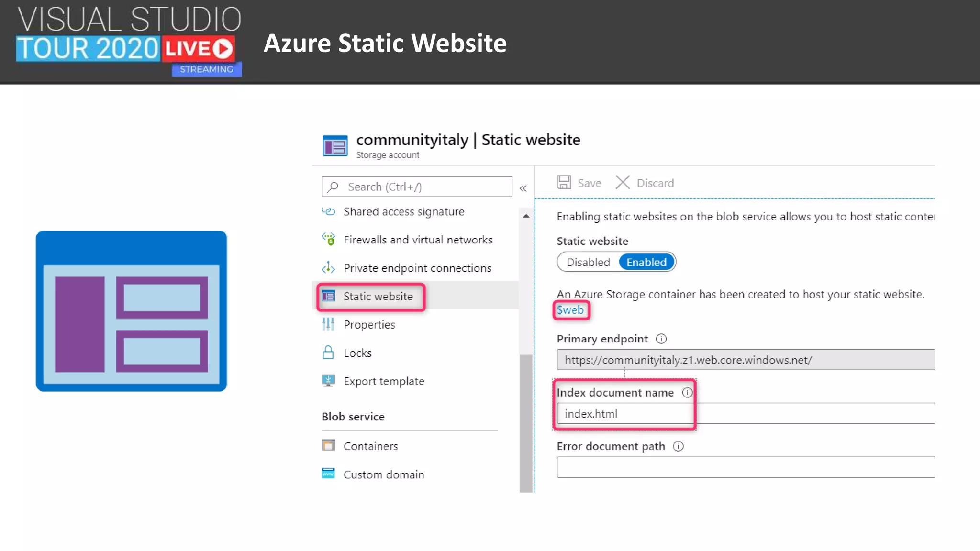Click the Save button label
This screenshot has width=980, height=551.
589,183
